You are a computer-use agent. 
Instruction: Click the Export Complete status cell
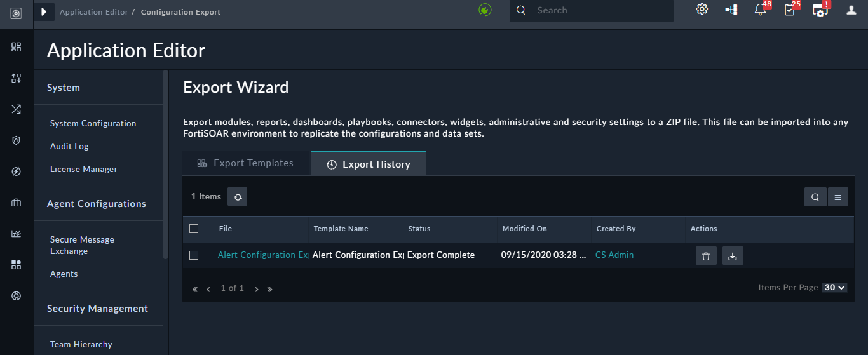(x=441, y=255)
